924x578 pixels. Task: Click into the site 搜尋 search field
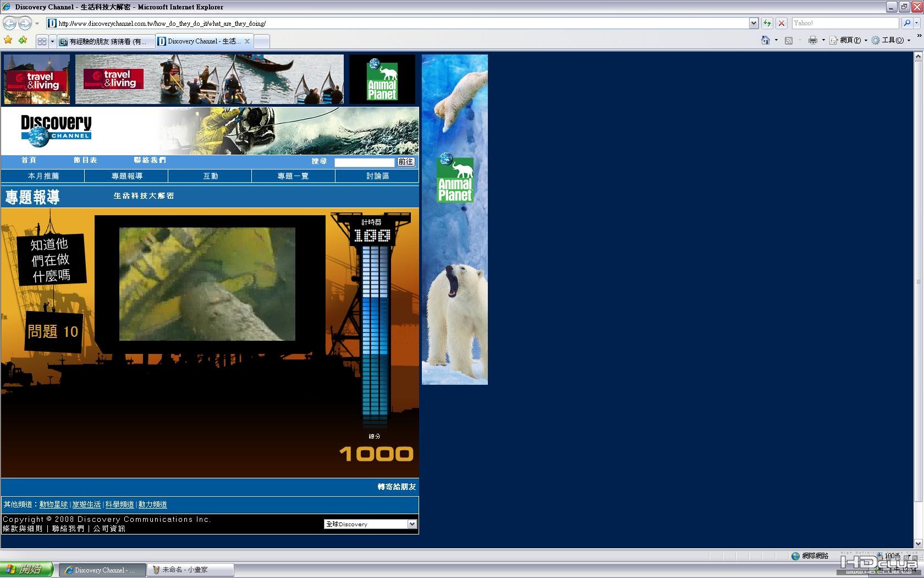[x=364, y=162]
